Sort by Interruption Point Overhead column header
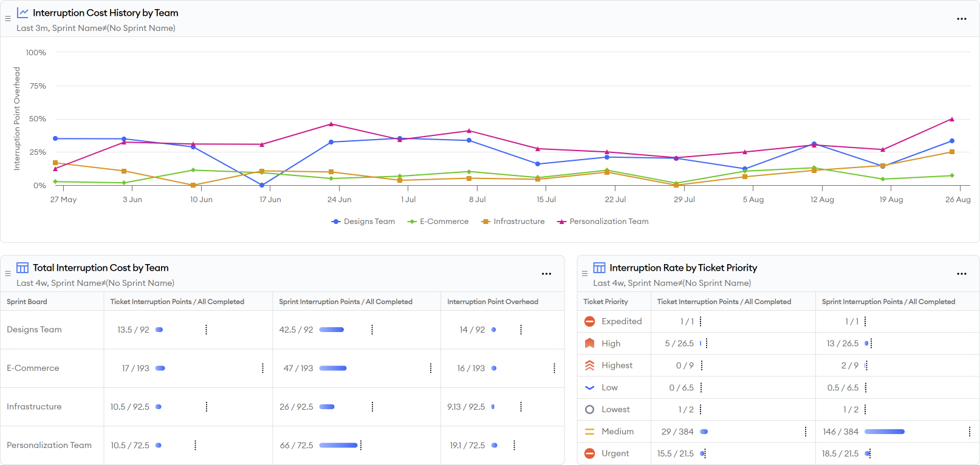 [x=493, y=302]
